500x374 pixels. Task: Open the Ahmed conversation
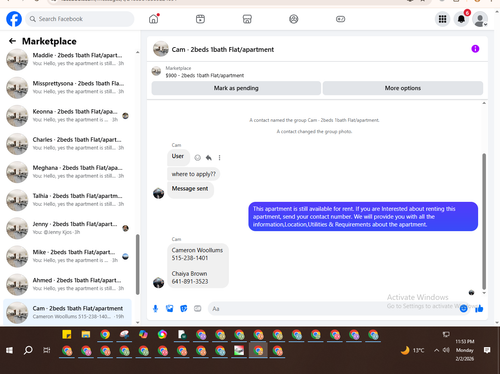pos(68,284)
